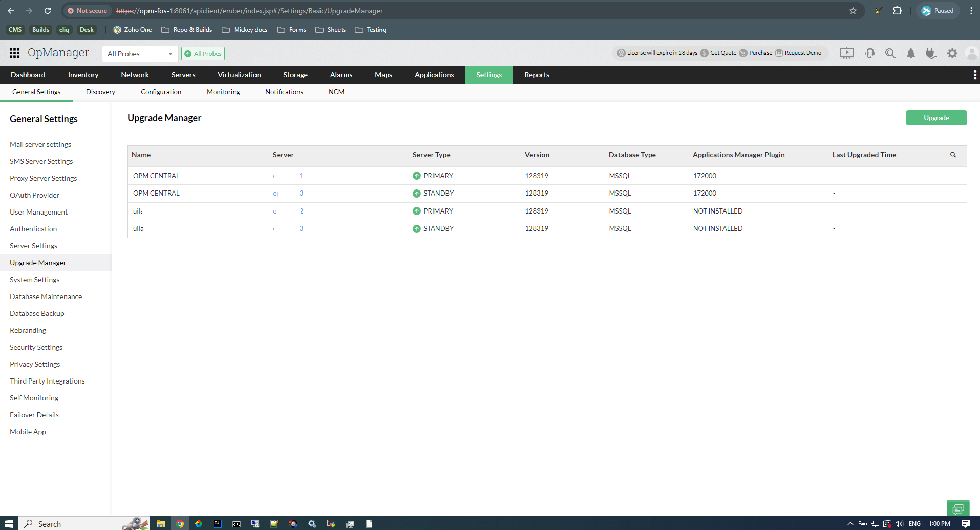Select the NCM settings sub-tab
Image resolution: width=980 pixels, height=530 pixels.
pyautogui.click(x=336, y=92)
